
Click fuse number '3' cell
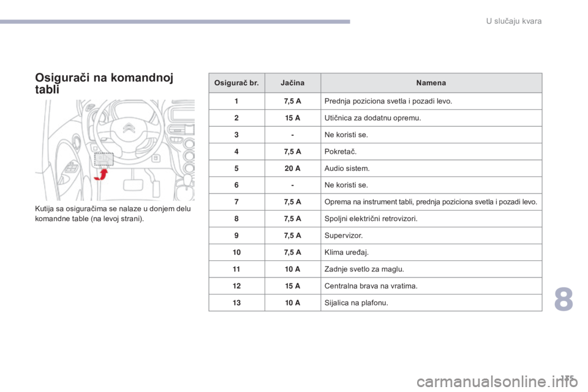236,135
